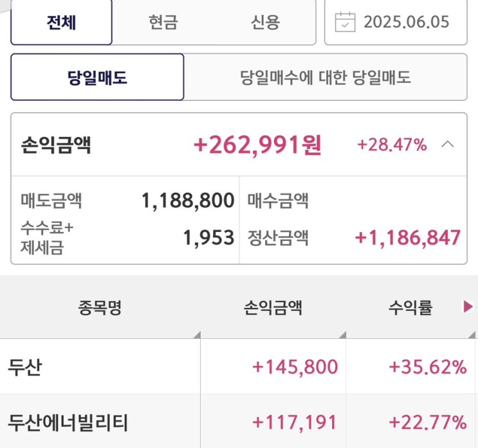This screenshot has width=478, height=448.
Task: Collapse the 손익금액 summary chevron
Action: coord(448,145)
